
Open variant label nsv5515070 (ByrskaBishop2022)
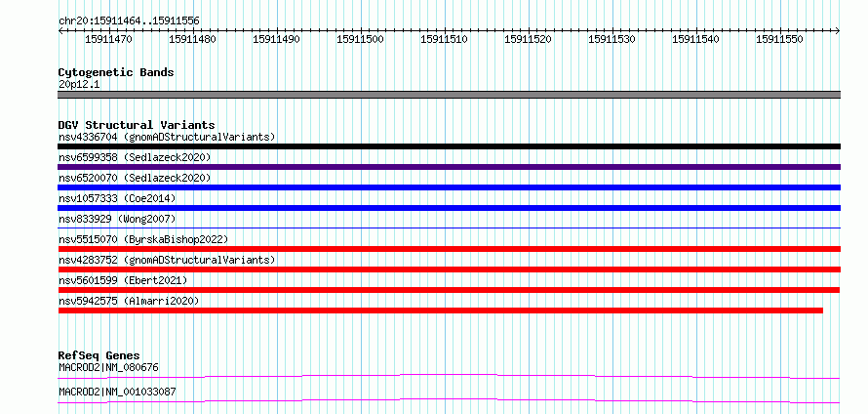pos(143,239)
